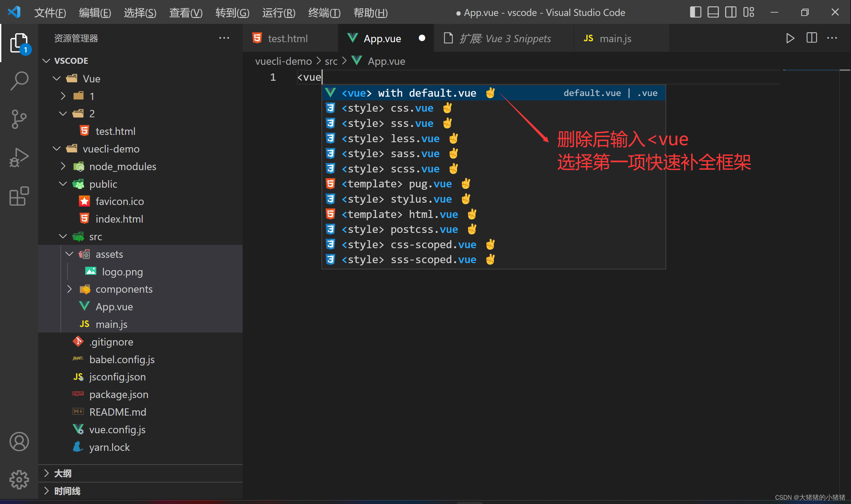Image resolution: width=851 pixels, height=504 pixels.
Task: Expand the node_modules folder
Action: click(63, 166)
